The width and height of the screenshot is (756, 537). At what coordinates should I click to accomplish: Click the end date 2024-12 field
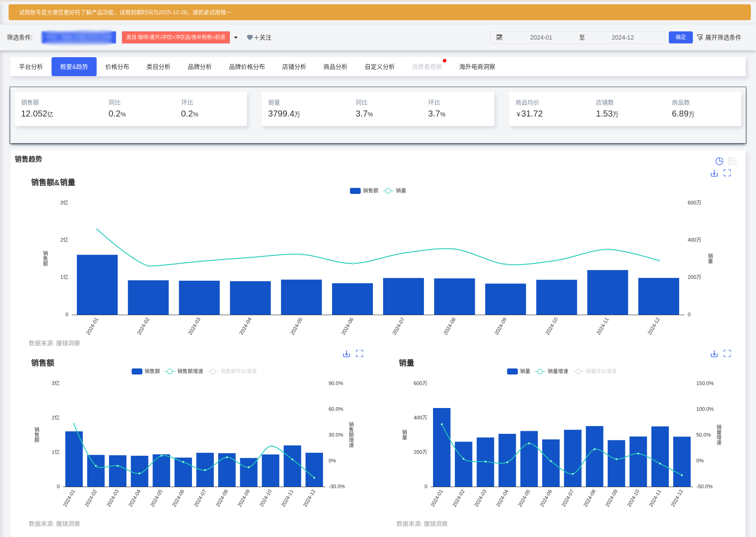pos(622,37)
